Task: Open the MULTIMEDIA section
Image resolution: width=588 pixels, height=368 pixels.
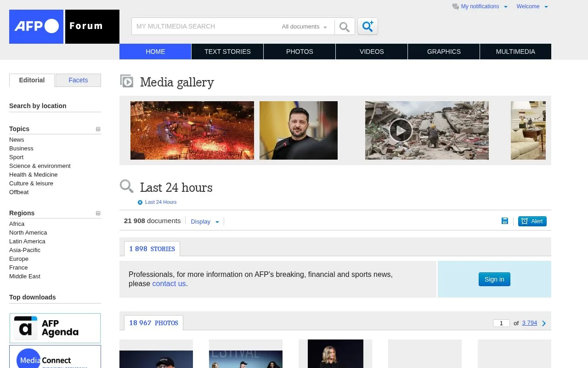Action: 515,52
